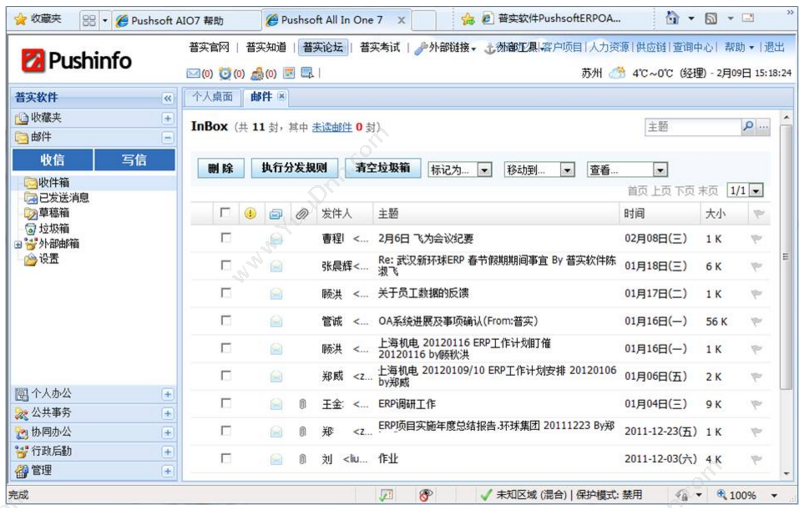Click the monitor icon in header toolbar
This screenshot has width=801, height=508.
tap(307, 73)
